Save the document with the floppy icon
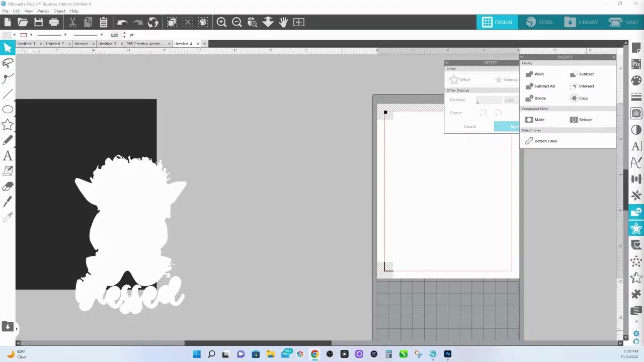Image resolution: width=644 pixels, height=362 pixels. 38,22
